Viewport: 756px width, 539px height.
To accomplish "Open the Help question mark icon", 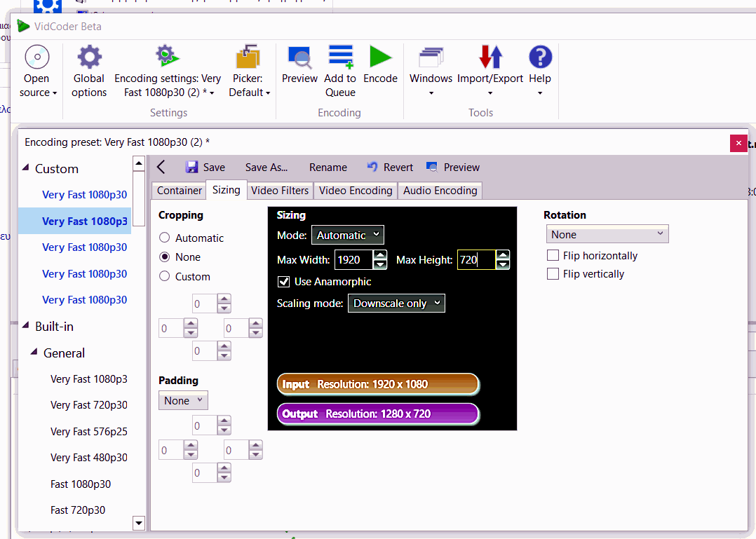I will pyautogui.click(x=541, y=57).
